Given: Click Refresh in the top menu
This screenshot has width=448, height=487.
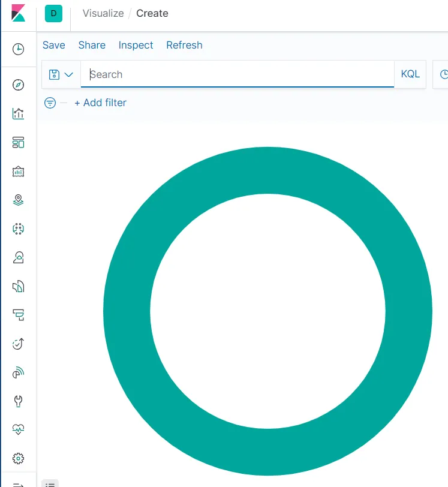Looking at the screenshot, I should [184, 45].
